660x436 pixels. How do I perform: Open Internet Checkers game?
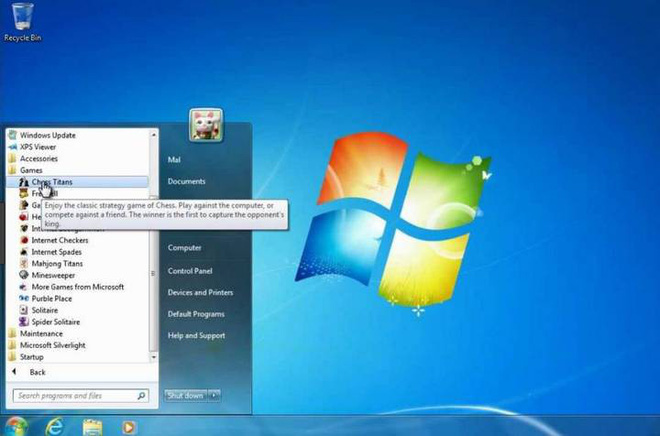point(59,240)
